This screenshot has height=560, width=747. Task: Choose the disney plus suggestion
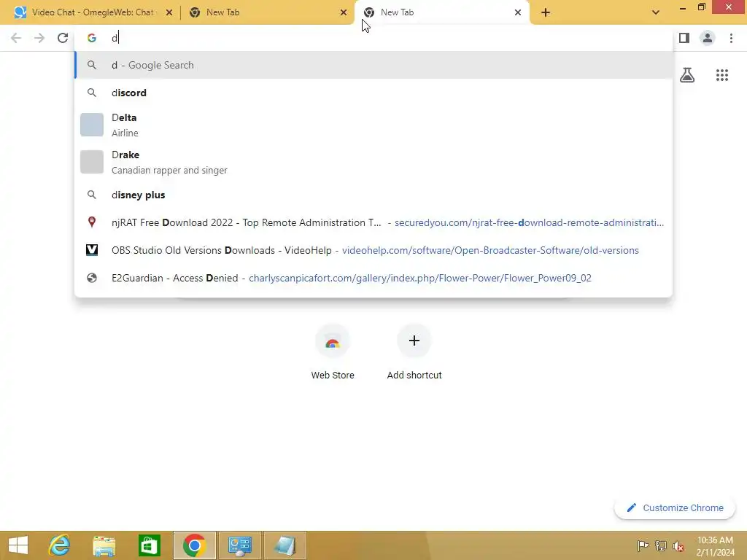coord(373,195)
